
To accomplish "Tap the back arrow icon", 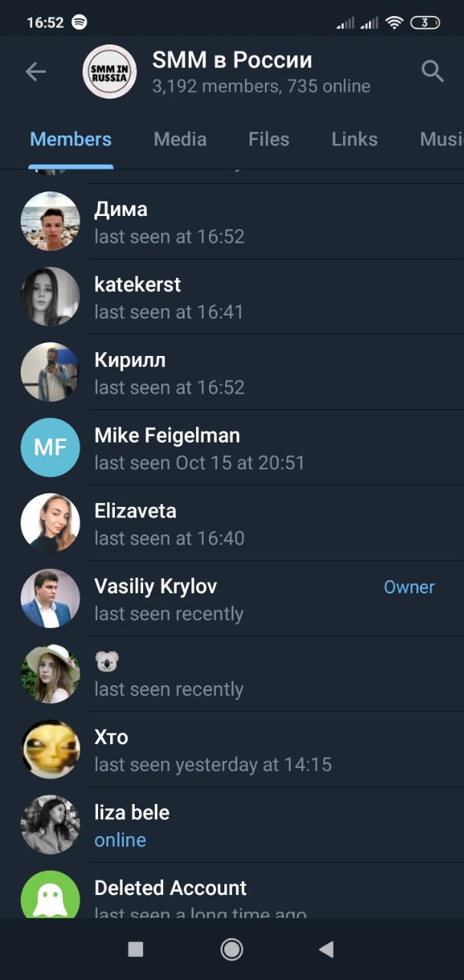I will [x=35, y=72].
